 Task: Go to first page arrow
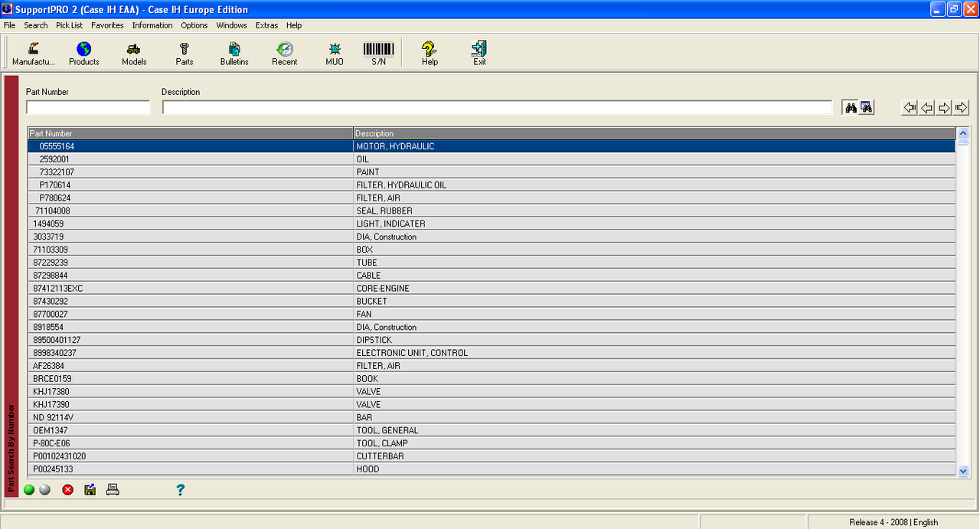[x=910, y=108]
